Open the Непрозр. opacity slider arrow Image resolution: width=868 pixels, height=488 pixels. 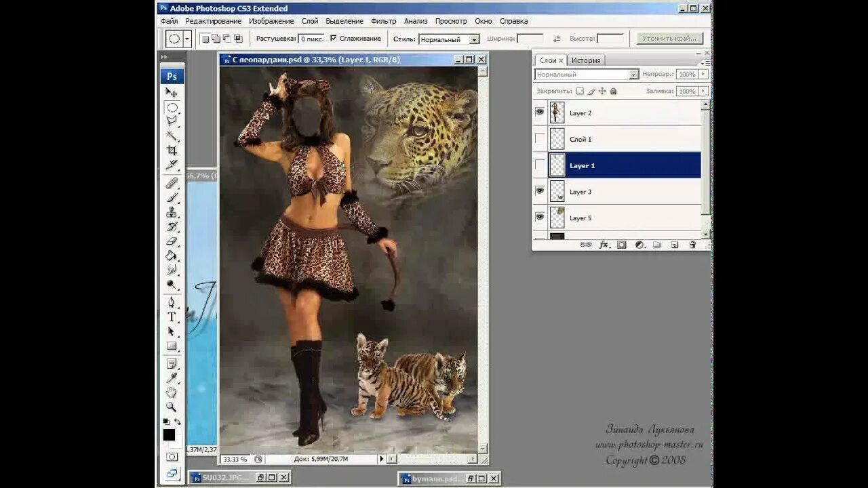pos(703,75)
